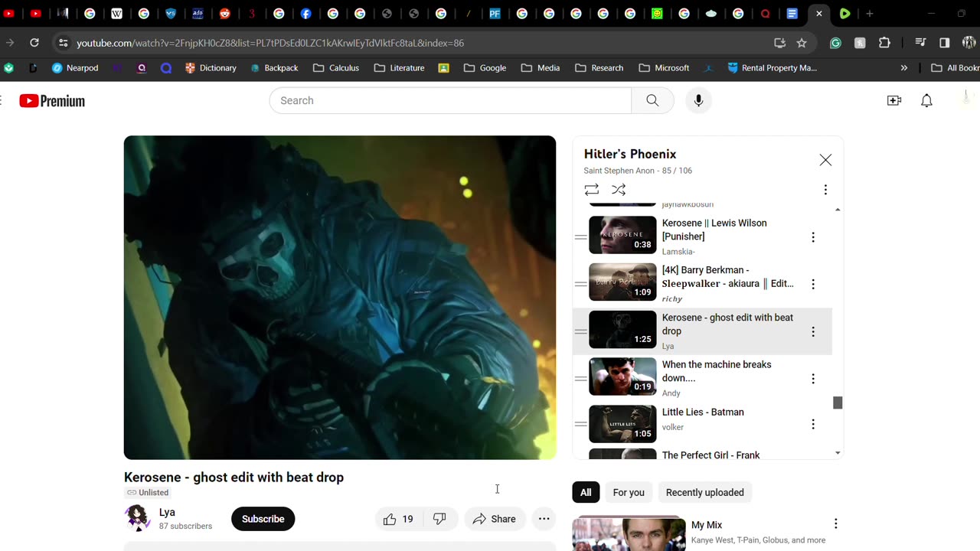
Task: Click the install app icon in address bar
Action: 779,43
